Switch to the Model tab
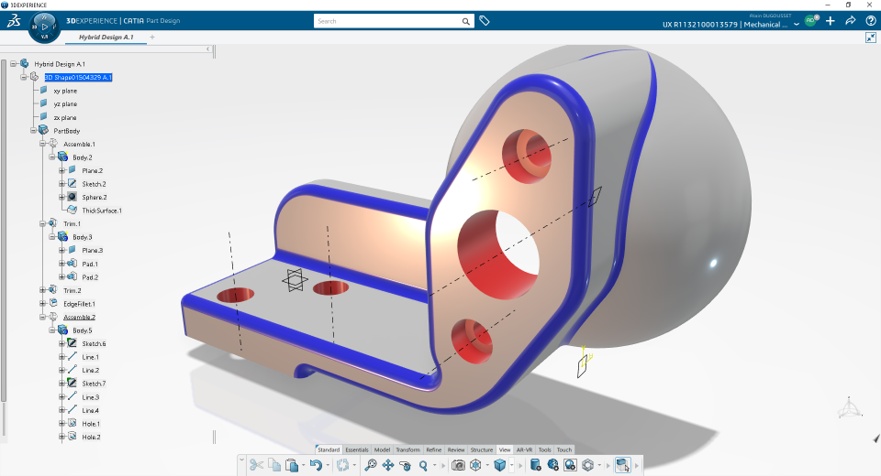Viewport: 881px width, 476px height. tap(382, 450)
